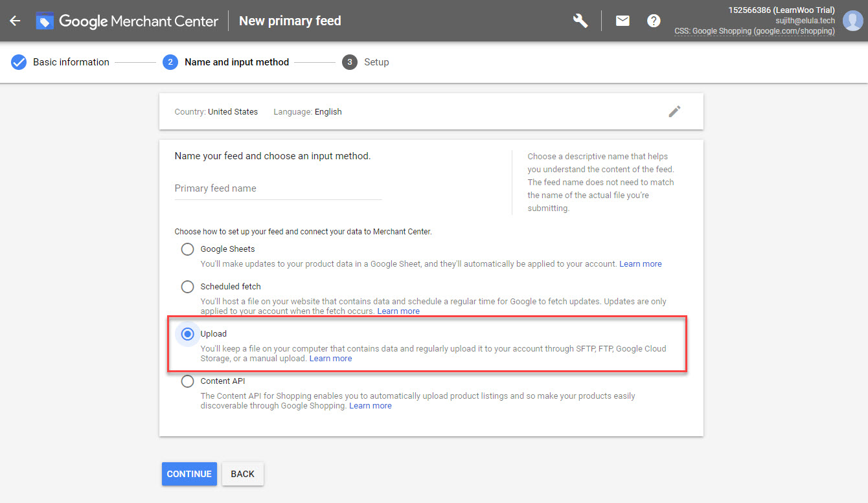Open the help question mark icon
The image size is (868, 503).
pyautogui.click(x=654, y=21)
